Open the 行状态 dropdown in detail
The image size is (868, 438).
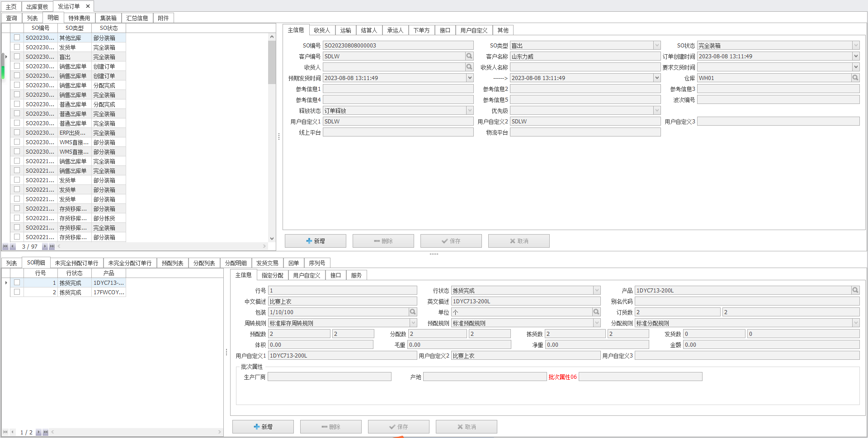(x=597, y=290)
